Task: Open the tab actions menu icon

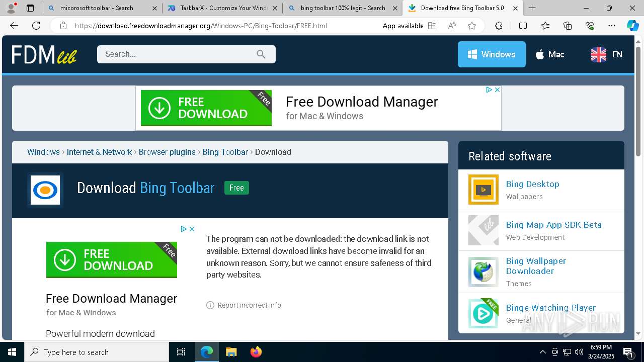Action: coord(30,8)
